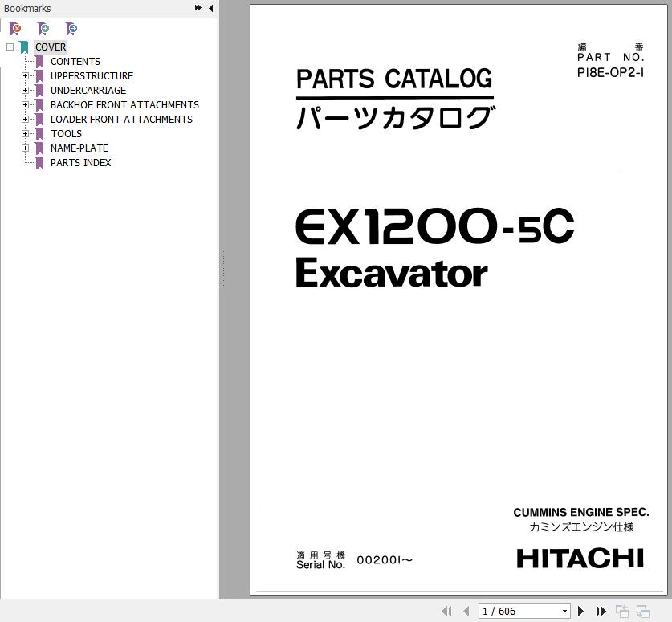Open the NAME-PLATE bookmark
The image size is (672, 622).
[79, 148]
